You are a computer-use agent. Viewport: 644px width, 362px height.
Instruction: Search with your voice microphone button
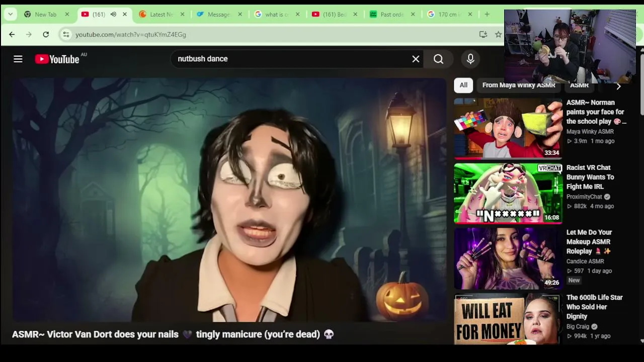coord(470,59)
